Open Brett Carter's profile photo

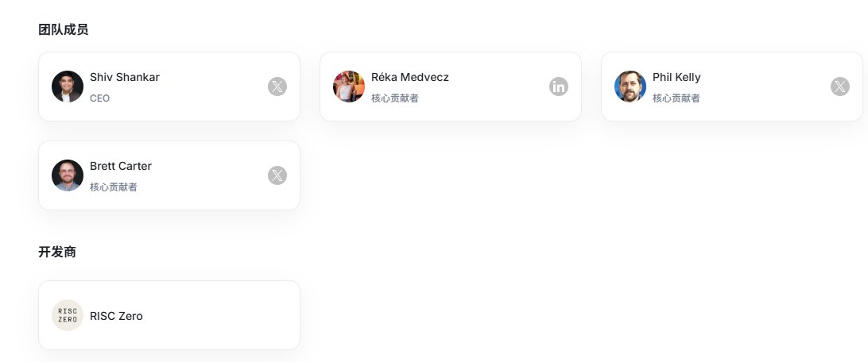(x=68, y=175)
